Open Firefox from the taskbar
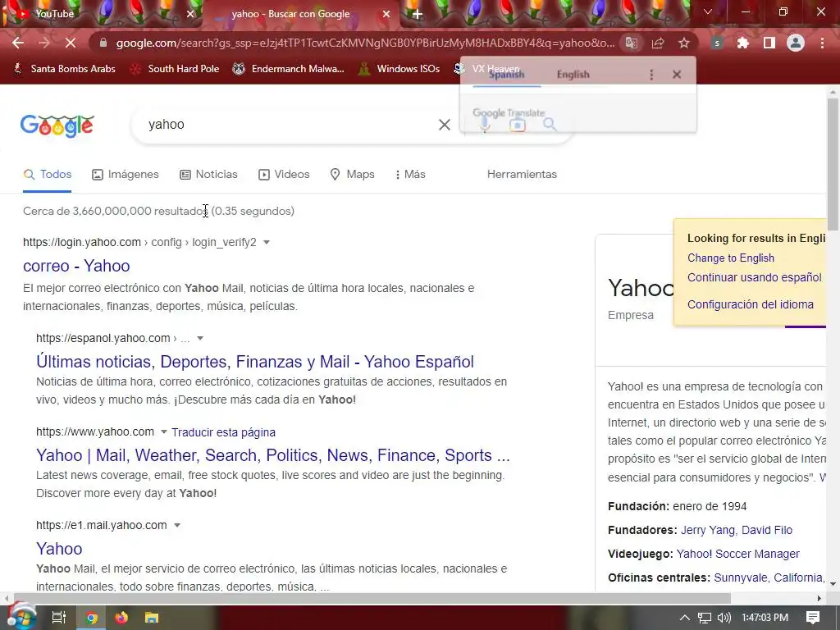Screen dimensions: 840x630 (x=121, y=618)
